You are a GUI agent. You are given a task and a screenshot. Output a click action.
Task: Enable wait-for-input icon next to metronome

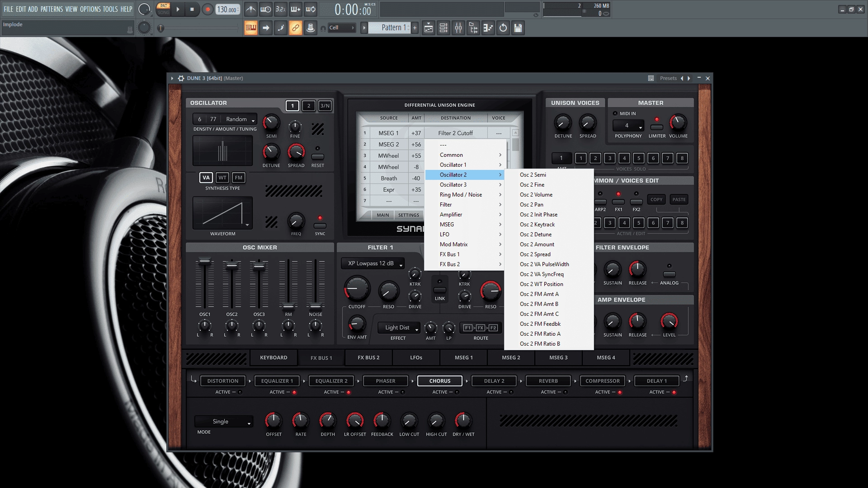pyautogui.click(x=266, y=9)
